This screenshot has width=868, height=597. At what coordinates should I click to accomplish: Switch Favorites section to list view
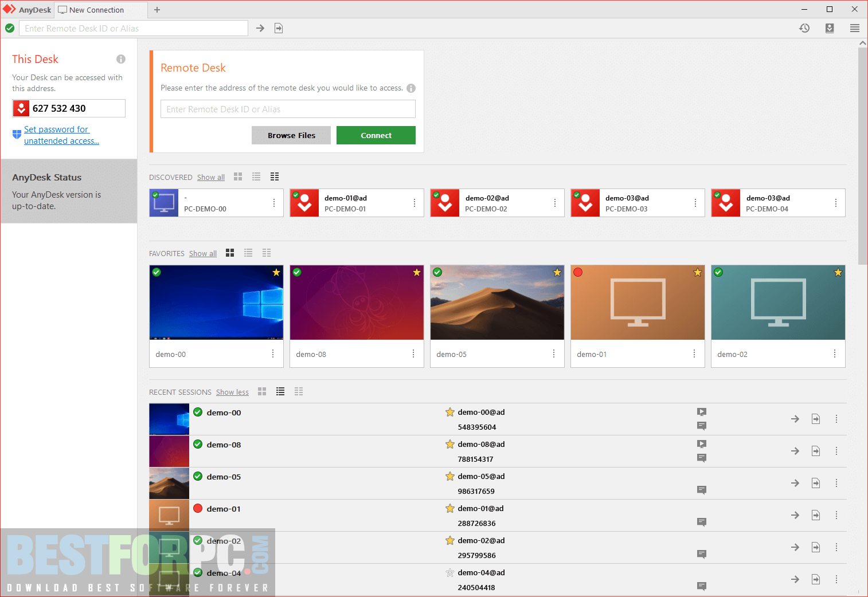point(248,253)
